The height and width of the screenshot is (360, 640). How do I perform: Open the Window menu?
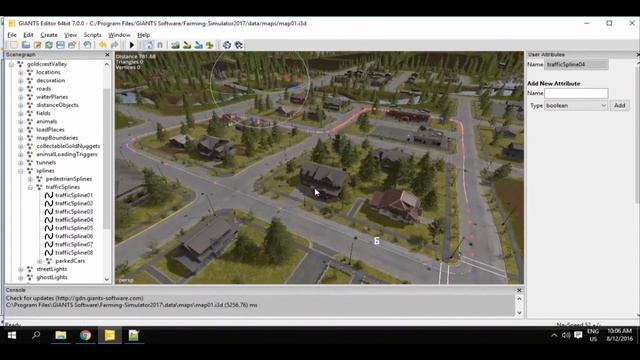tap(119, 35)
